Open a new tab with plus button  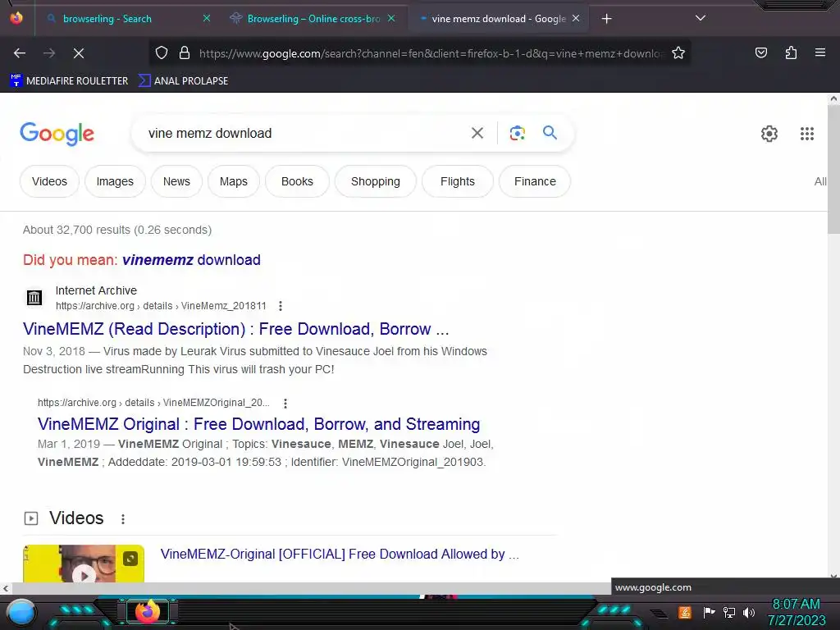click(606, 19)
